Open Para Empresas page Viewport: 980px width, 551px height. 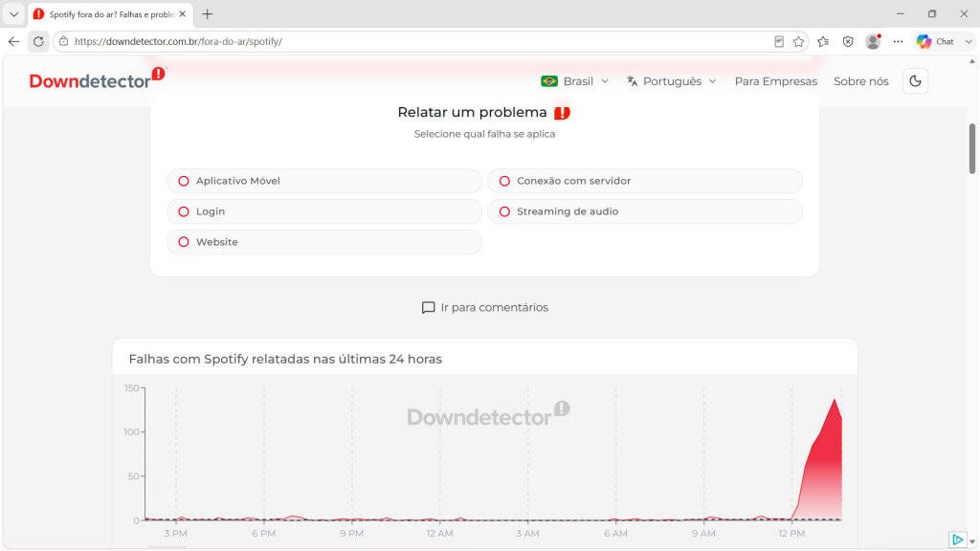tap(775, 81)
